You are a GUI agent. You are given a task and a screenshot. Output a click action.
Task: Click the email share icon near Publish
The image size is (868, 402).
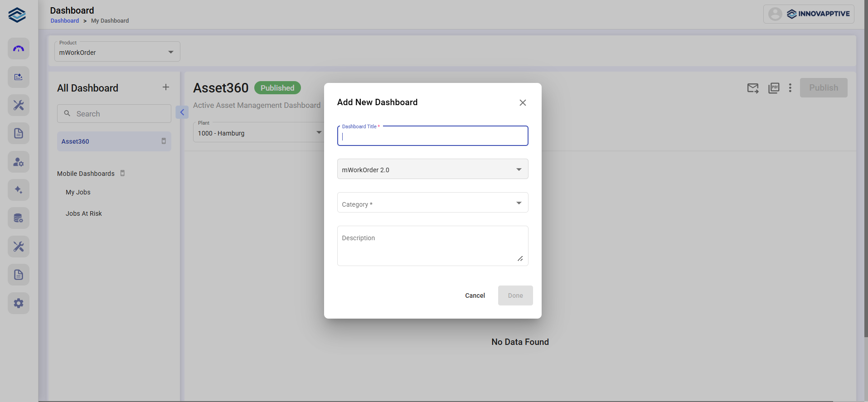coord(752,88)
